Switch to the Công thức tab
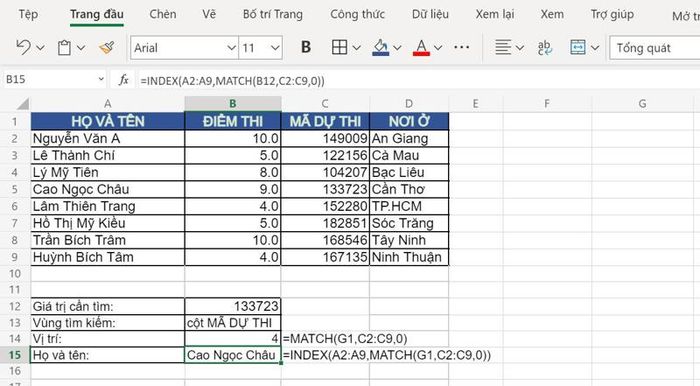This screenshot has width=700, height=386. point(358,14)
